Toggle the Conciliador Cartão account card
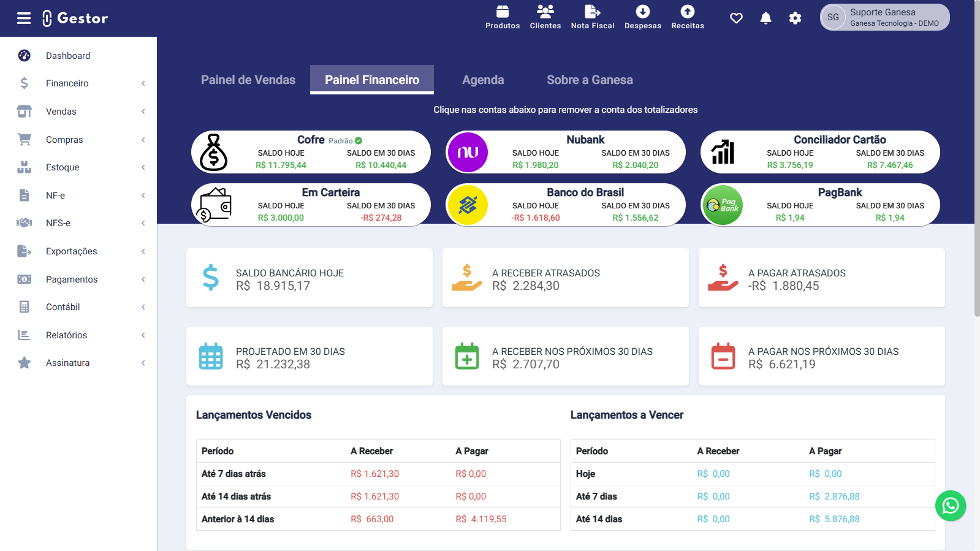This screenshot has width=980, height=551. pos(820,152)
